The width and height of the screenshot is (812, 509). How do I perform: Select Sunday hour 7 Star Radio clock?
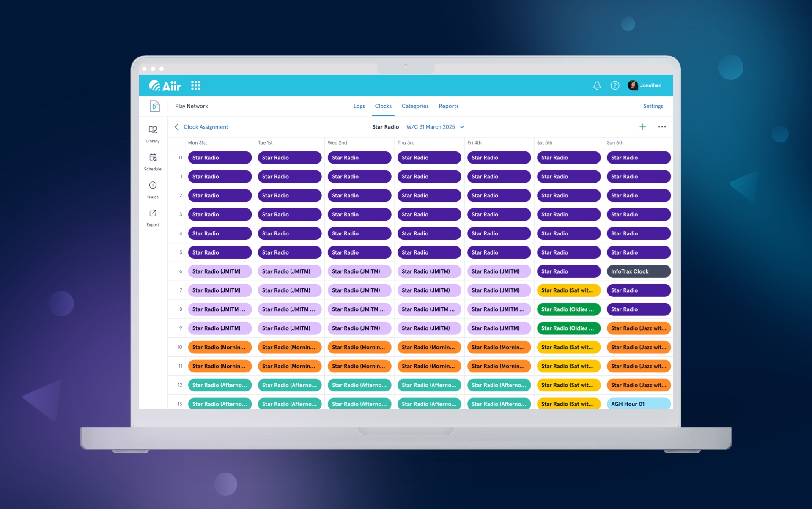coord(639,290)
